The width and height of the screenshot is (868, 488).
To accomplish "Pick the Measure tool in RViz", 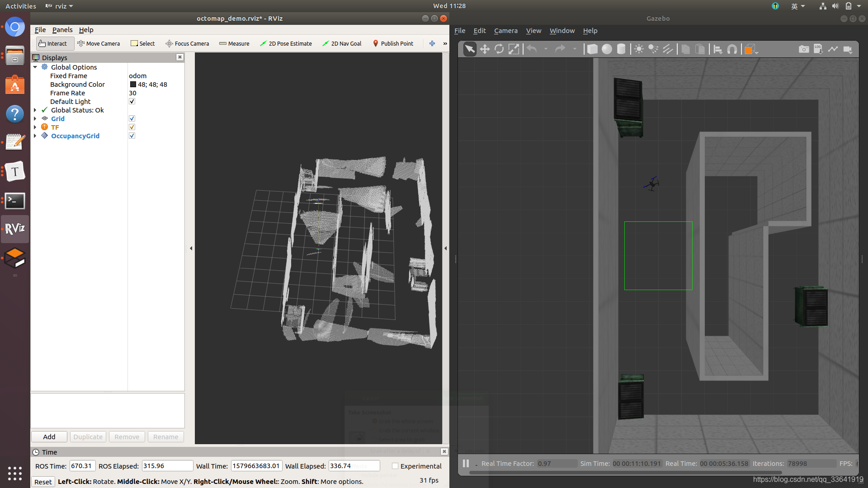I will point(234,44).
